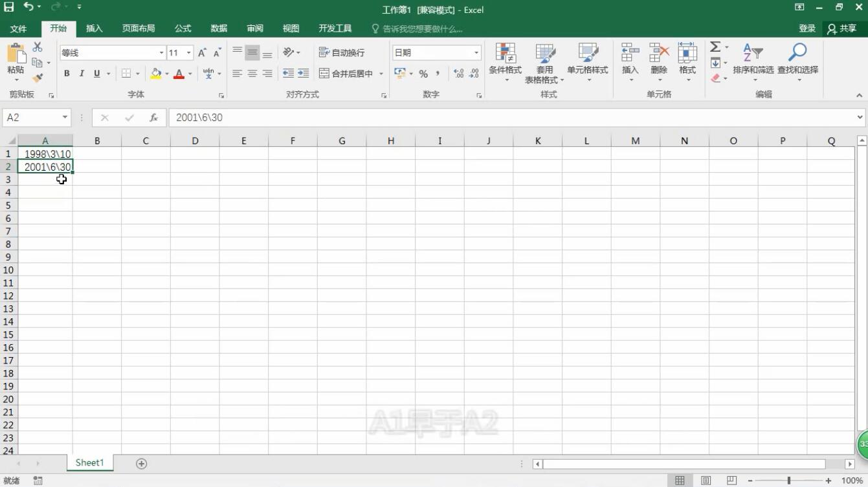This screenshot has height=487, width=868.
Task: Click the Fill down icon
Action: (715, 63)
